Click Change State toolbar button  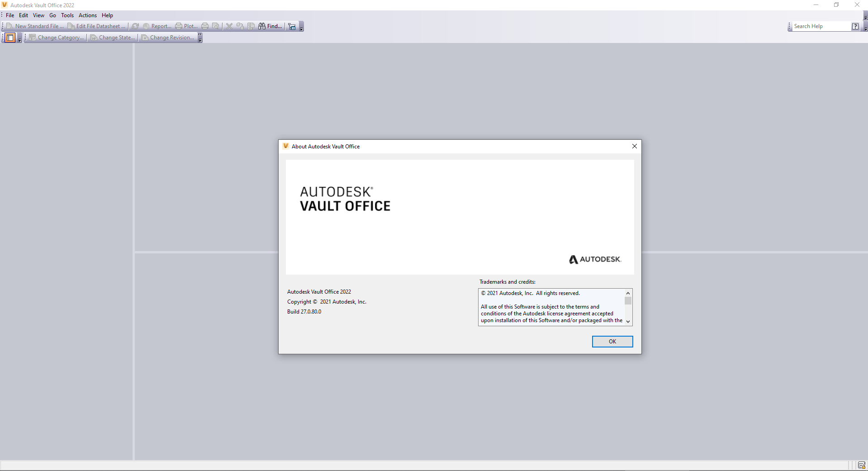(113, 38)
